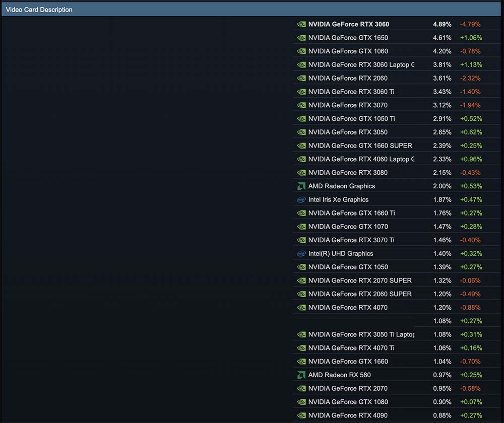Click AMD icon beside Radeon Graphics
504x423 pixels.
(301, 186)
